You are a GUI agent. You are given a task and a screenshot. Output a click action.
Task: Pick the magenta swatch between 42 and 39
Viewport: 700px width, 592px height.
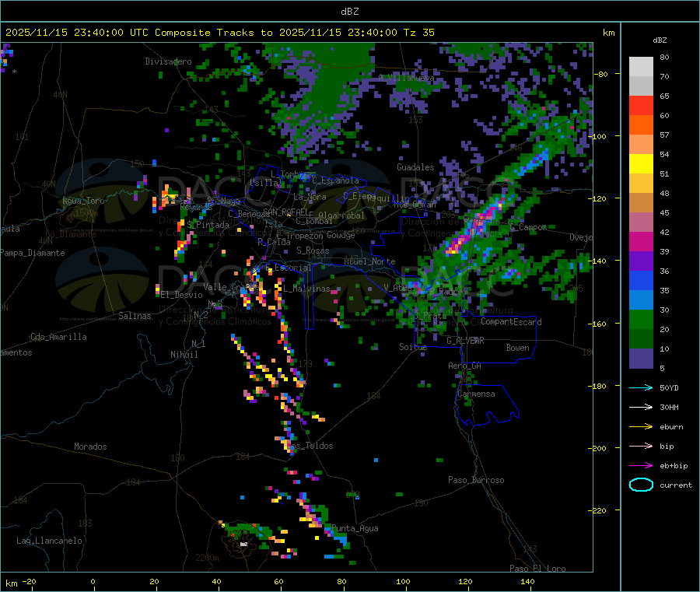click(641, 241)
